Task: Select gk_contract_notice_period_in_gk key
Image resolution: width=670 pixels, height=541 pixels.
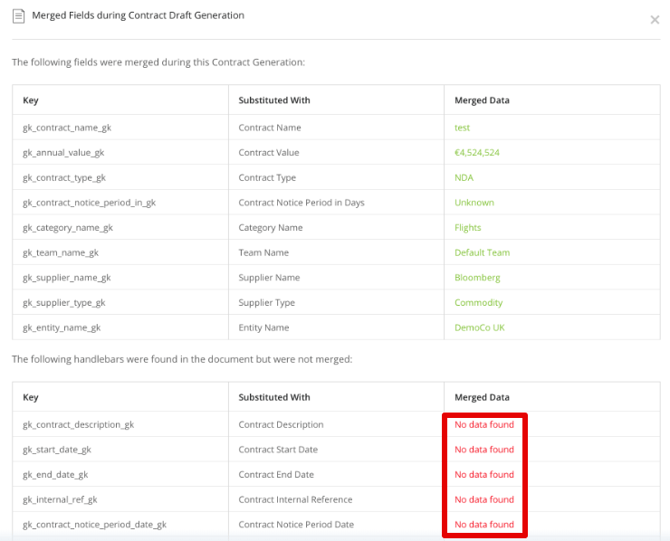Action: click(x=89, y=203)
